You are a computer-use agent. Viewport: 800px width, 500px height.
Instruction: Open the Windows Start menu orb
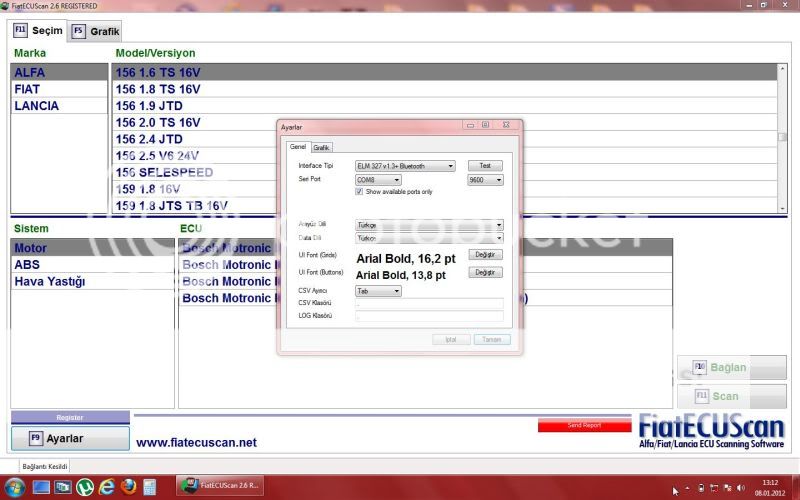[14, 487]
